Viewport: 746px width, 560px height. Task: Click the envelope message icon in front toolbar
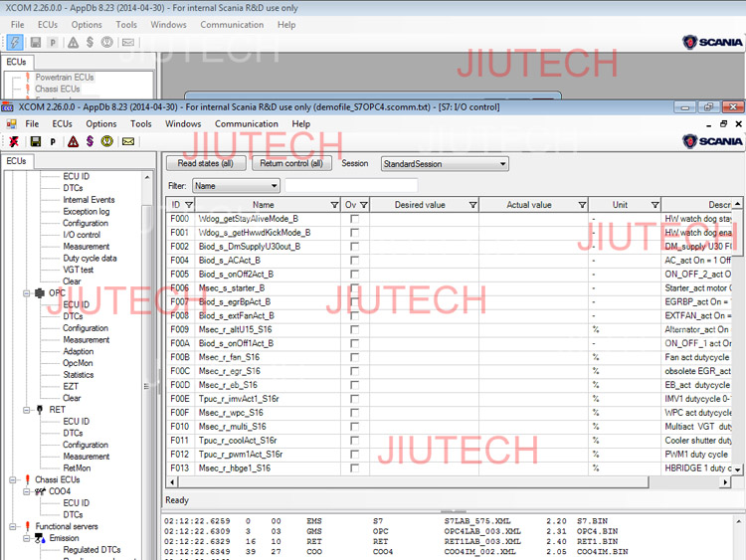128,141
